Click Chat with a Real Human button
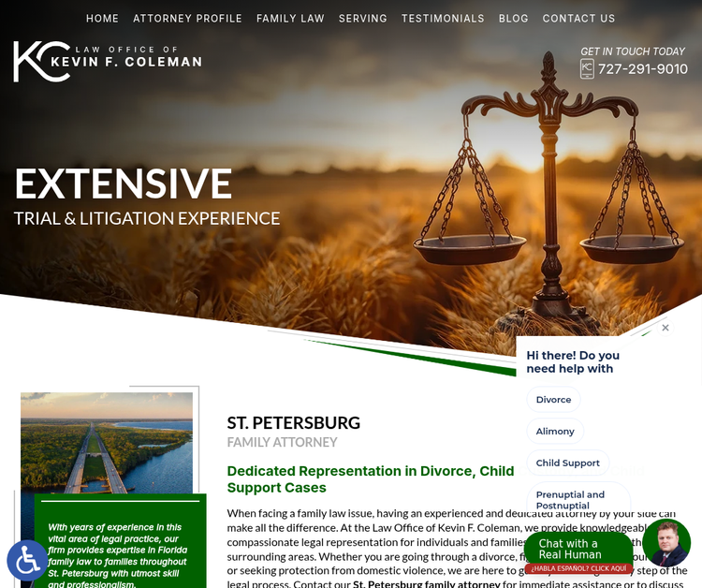The height and width of the screenshot is (588, 702). coord(578,549)
